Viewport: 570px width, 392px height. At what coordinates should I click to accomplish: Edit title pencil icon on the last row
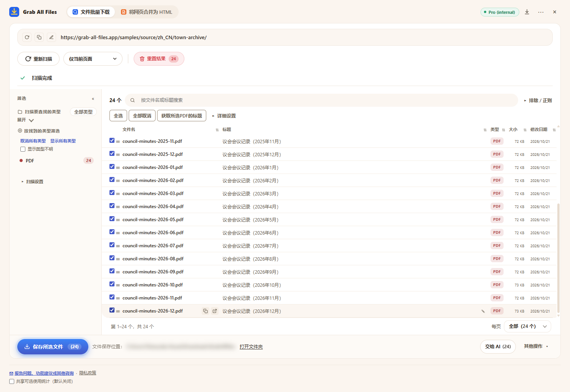(x=483, y=311)
